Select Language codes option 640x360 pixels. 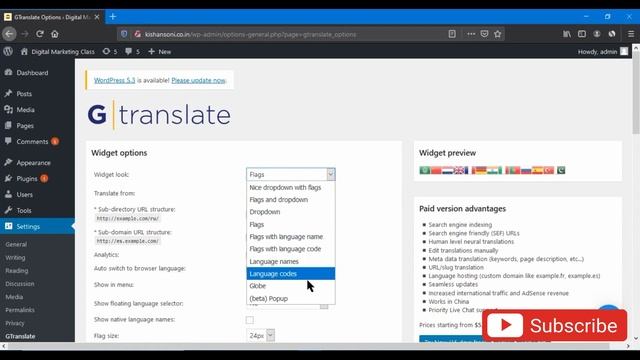[x=291, y=273]
